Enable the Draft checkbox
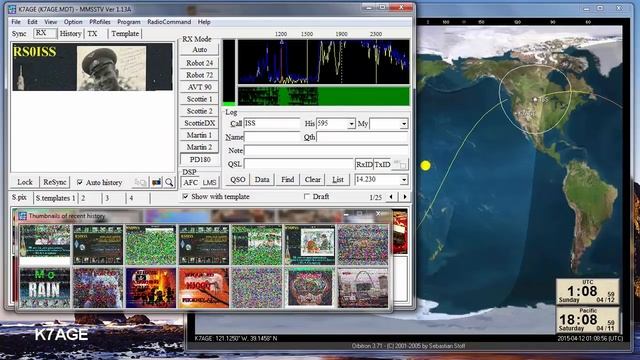 coord(307,197)
